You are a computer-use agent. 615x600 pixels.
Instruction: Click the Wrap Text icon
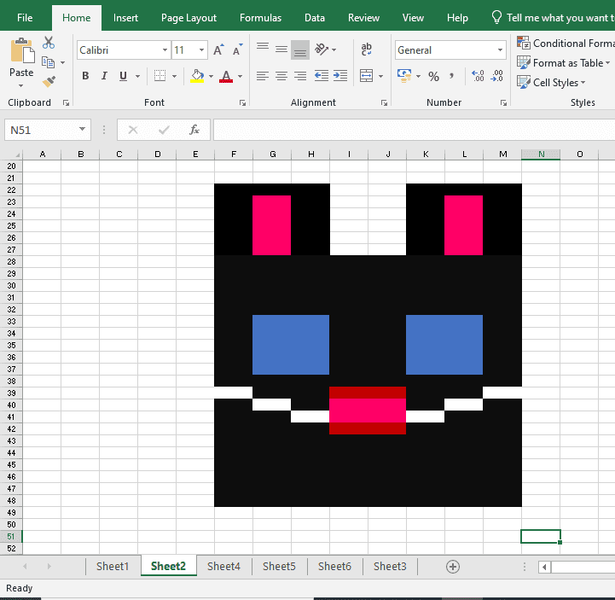(x=366, y=49)
